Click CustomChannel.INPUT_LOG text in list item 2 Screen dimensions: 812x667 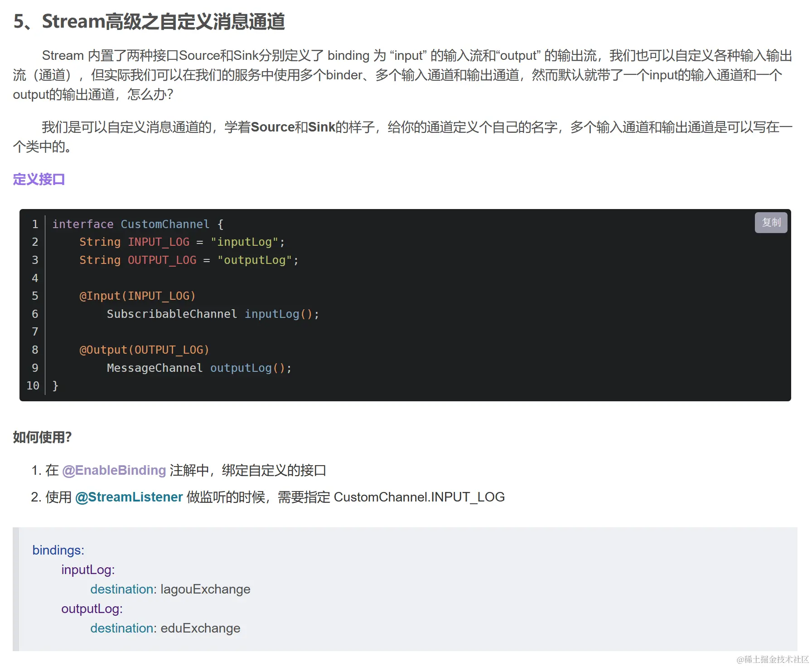tap(419, 497)
